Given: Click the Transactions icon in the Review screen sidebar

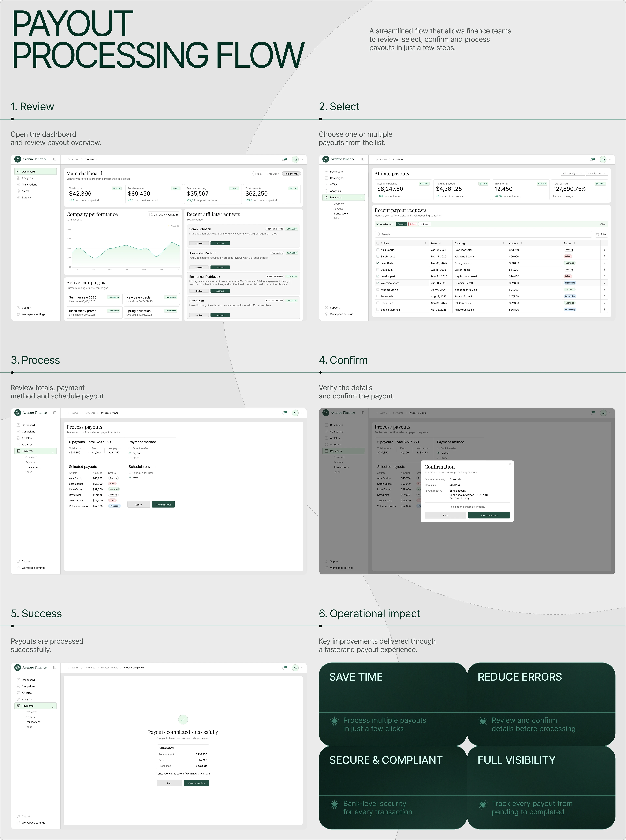Looking at the screenshot, I should pos(18,185).
